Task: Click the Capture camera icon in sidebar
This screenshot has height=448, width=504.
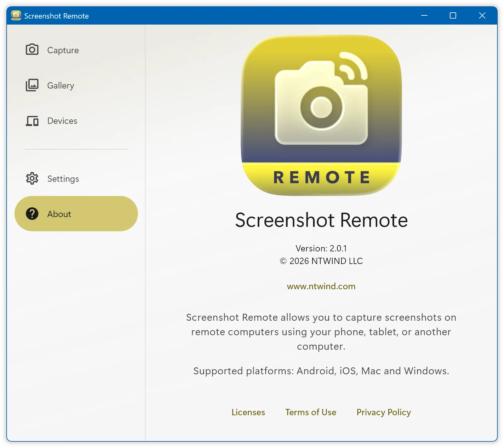Action: click(32, 50)
